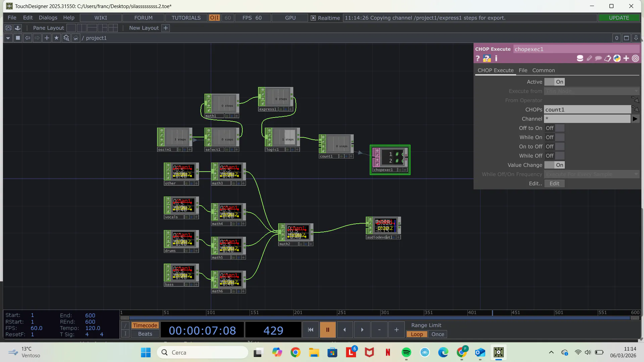The height and width of the screenshot is (362, 644).
Task: Toggle the Value Change switch off
Action: click(554, 165)
